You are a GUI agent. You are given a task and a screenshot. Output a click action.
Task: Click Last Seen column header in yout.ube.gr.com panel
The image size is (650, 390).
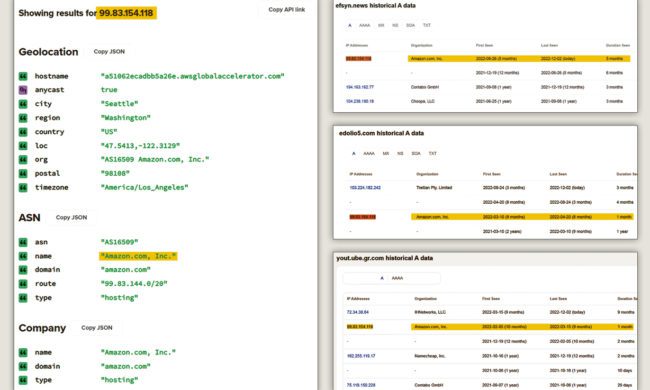[x=558, y=299]
